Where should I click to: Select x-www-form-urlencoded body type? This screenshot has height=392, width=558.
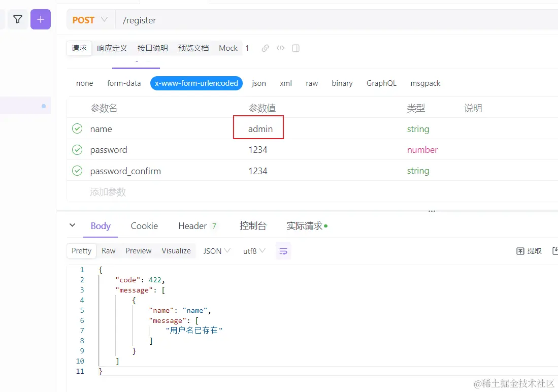(x=196, y=83)
